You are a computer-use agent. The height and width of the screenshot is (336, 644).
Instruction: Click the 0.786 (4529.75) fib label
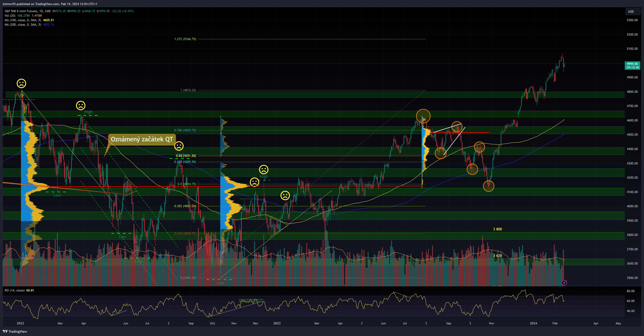[x=185, y=130]
